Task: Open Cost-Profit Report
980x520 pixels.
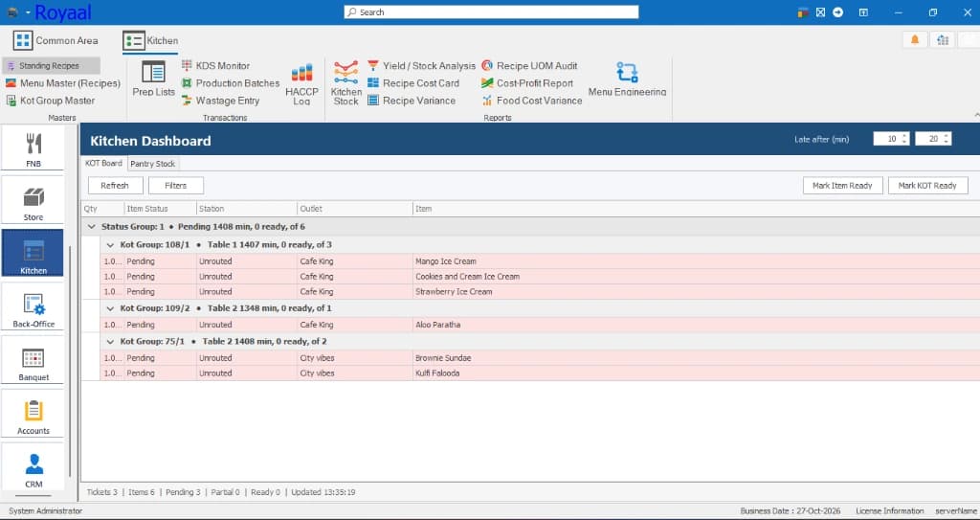Action: (527, 83)
